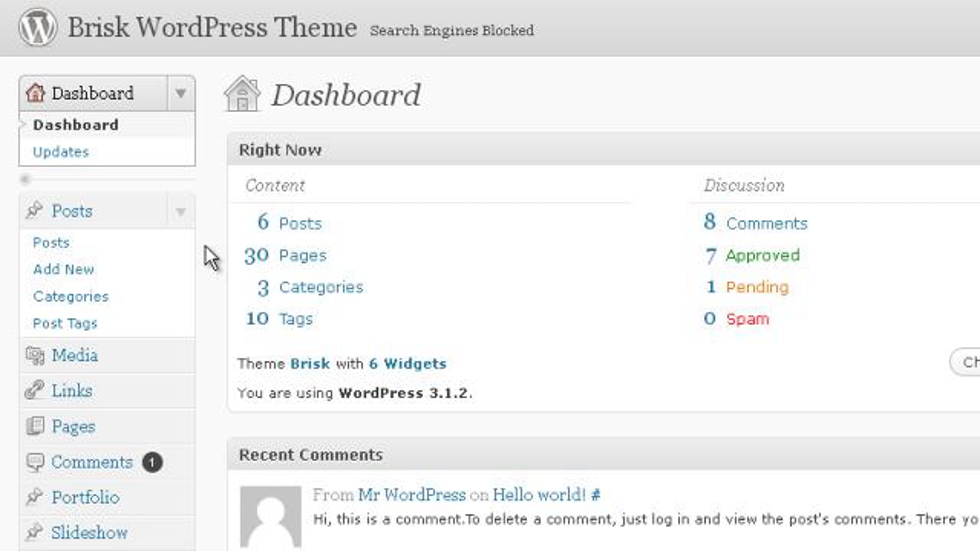Open the Comments link under Discussion
Viewport: 980px width, 551px height.
pyautogui.click(x=767, y=224)
